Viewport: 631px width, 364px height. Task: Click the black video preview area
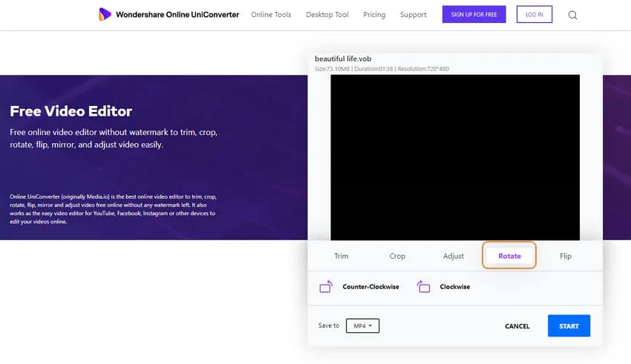455,157
